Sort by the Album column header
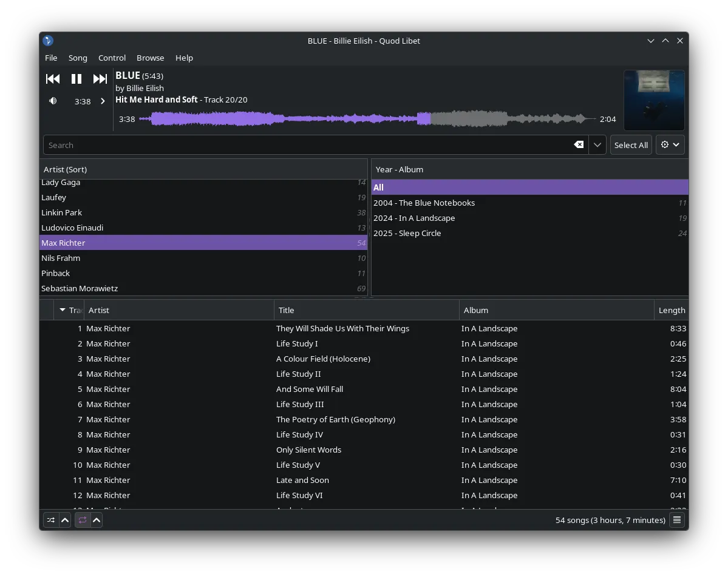The height and width of the screenshot is (577, 728). 556,310
